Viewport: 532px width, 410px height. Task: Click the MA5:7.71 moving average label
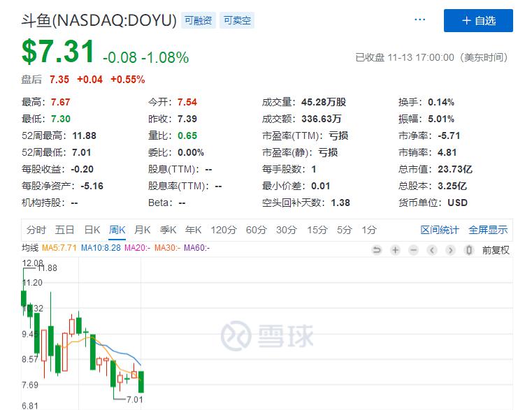click(x=59, y=248)
